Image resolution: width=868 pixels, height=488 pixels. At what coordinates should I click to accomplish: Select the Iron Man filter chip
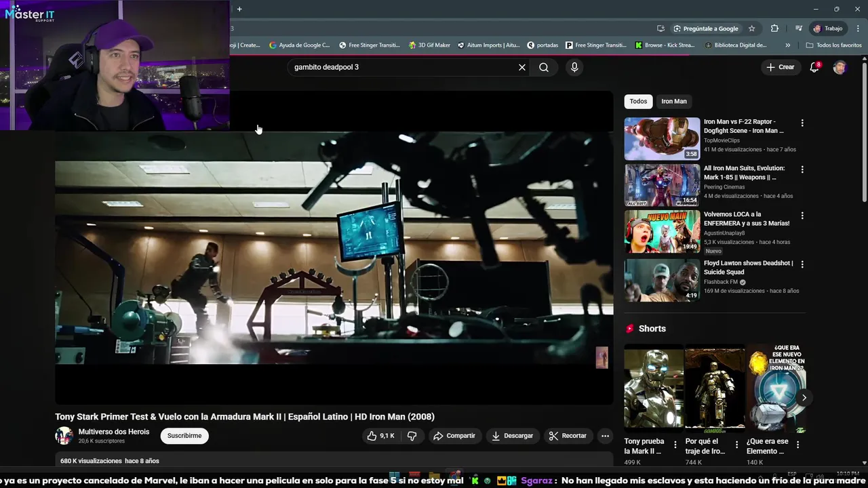click(x=674, y=101)
